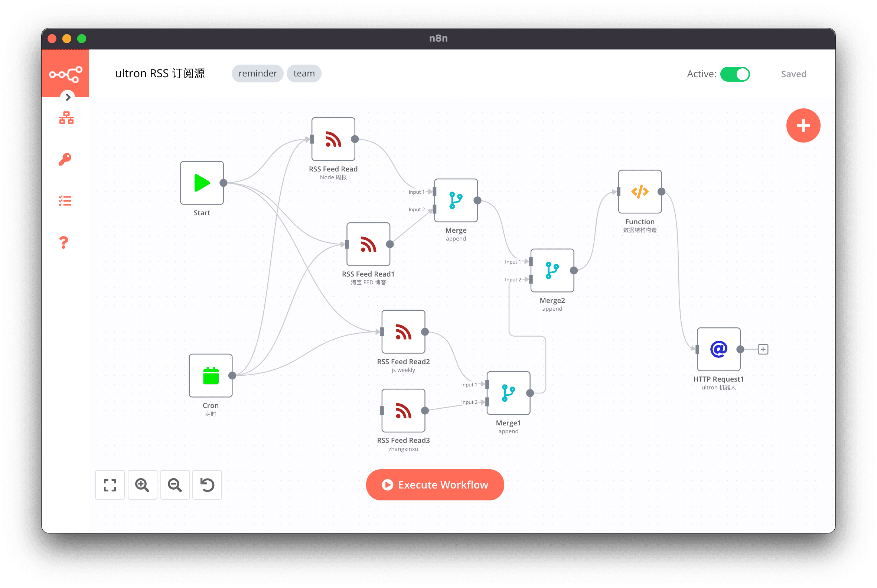Click Execute Workflow button
The width and height of the screenshot is (877, 588).
pyautogui.click(x=435, y=484)
